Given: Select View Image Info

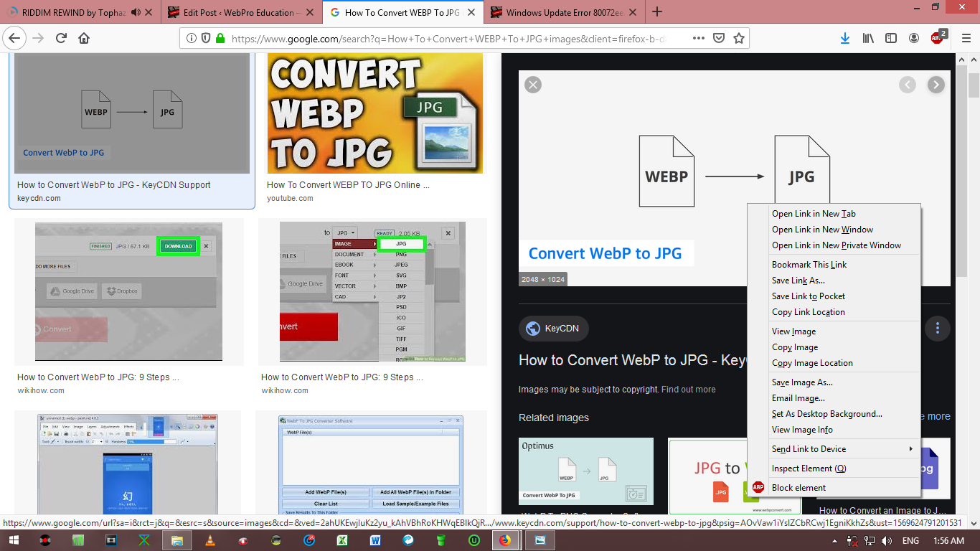Looking at the screenshot, I should pos(834,430).
